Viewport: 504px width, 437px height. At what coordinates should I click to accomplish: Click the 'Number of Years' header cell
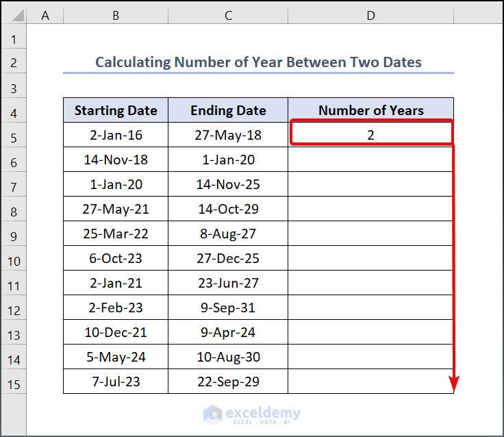[370, 110]
